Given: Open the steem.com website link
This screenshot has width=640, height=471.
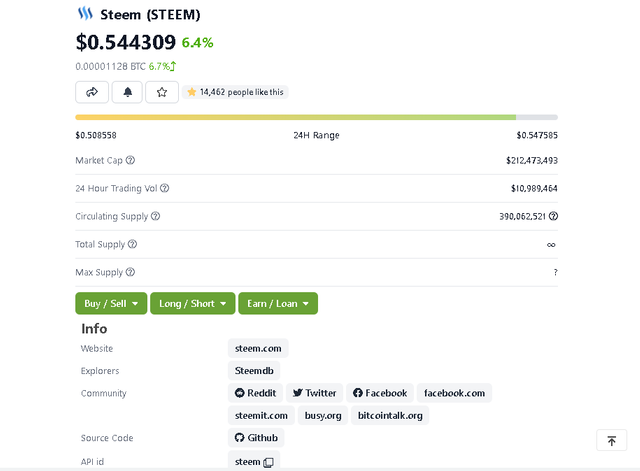Looking at the screenshot, I should (x=258, y=348).
